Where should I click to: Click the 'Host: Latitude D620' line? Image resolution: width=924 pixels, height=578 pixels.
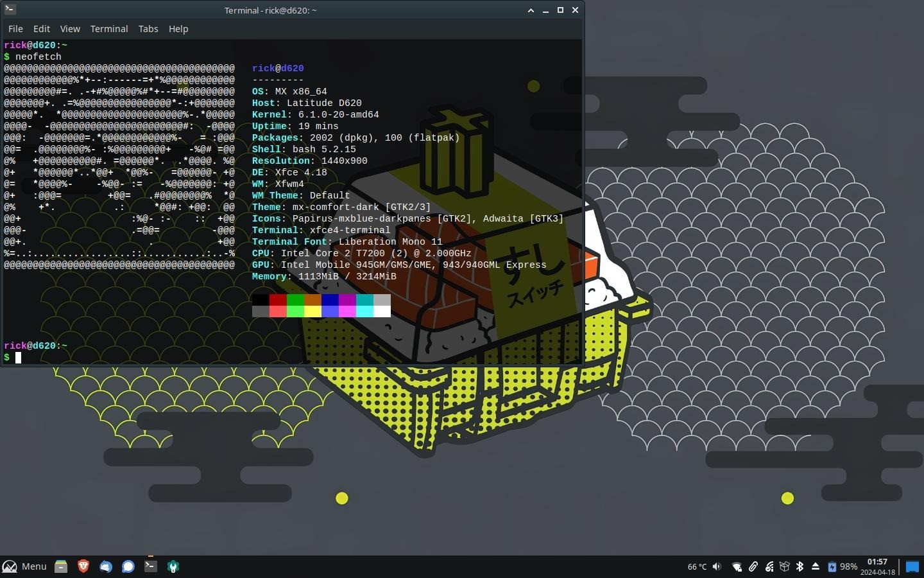[307, 103]
